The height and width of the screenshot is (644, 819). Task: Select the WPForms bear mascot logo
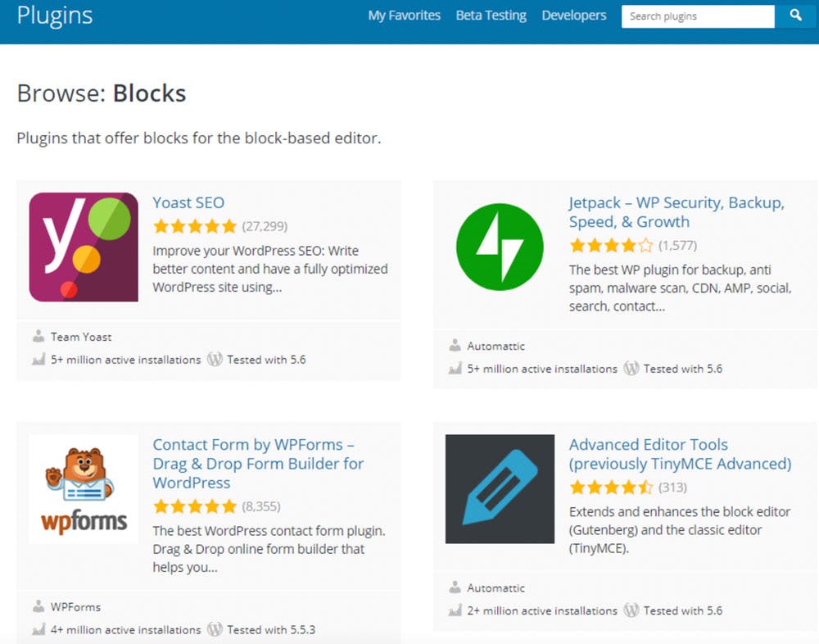pyautogui.click(x=84, y=489)
